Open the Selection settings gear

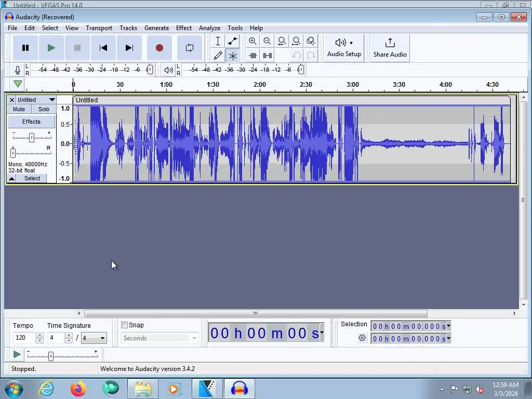click(x=362, y=338)
